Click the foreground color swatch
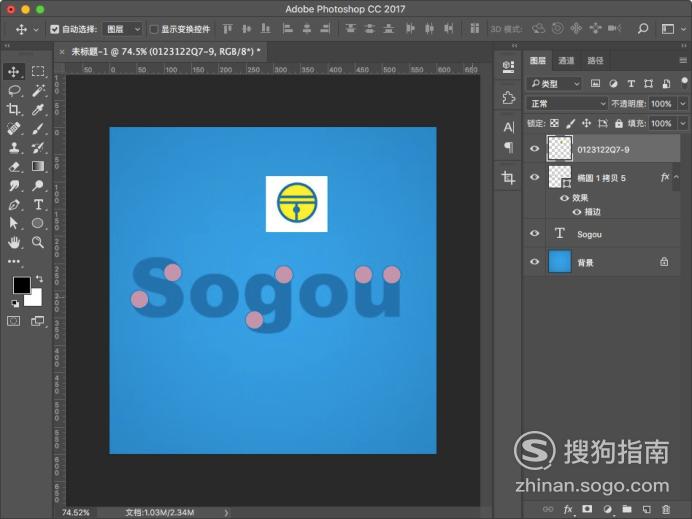This screenshot has height=519, width=692. pos(21,285)
